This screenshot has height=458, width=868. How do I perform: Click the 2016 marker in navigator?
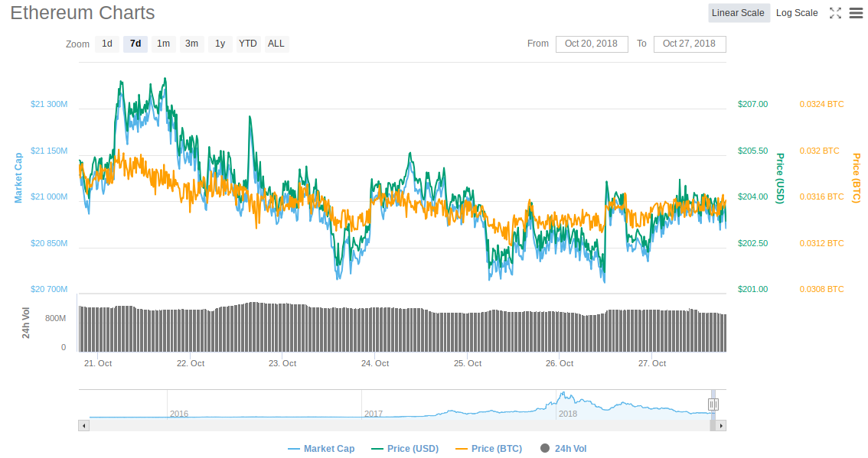tap(179, 414)
